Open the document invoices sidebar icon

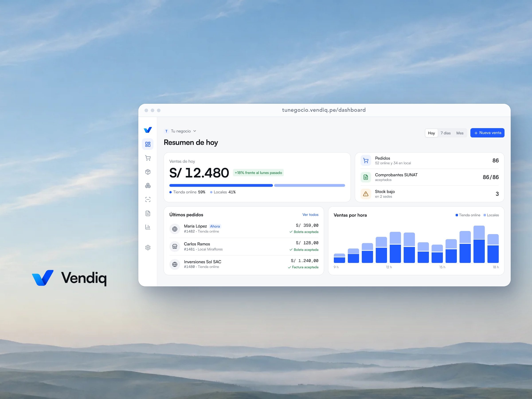point(148,213)
